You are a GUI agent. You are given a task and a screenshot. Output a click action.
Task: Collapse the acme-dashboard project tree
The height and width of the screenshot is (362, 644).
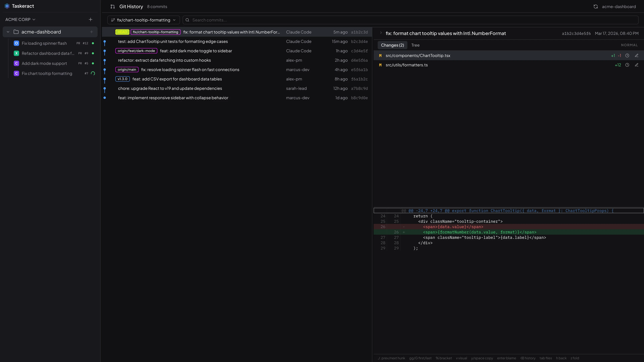(x=8, y=32)
